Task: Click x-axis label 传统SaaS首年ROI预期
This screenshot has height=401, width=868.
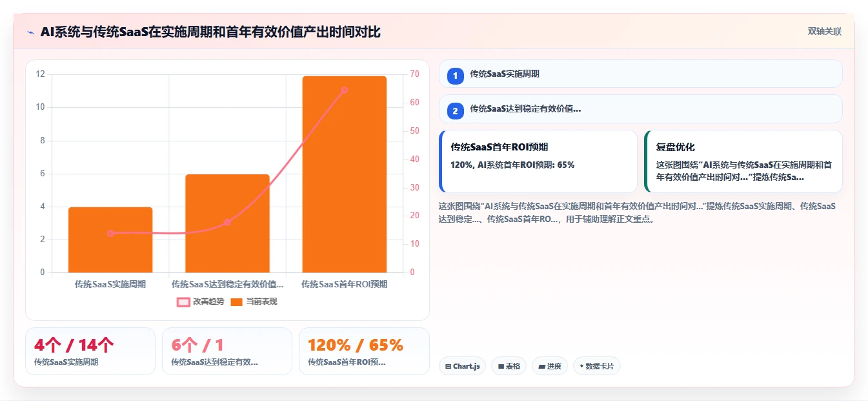Action: [x=345, y=284]
